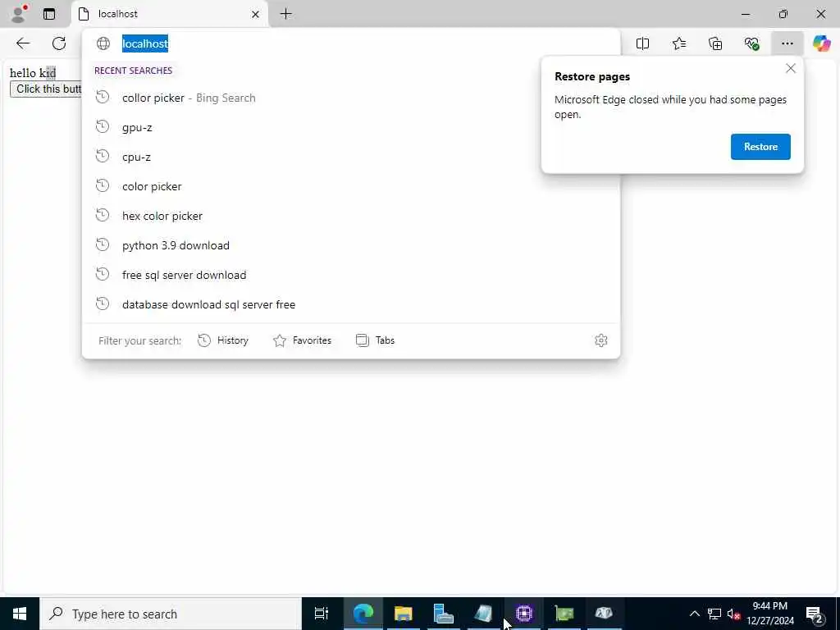
Task: Open search suggestion settings gear
Action: click(601, 340)
